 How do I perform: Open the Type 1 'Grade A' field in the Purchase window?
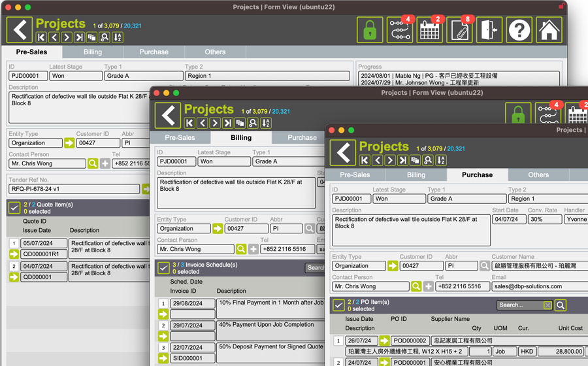[x=466, y=199]
